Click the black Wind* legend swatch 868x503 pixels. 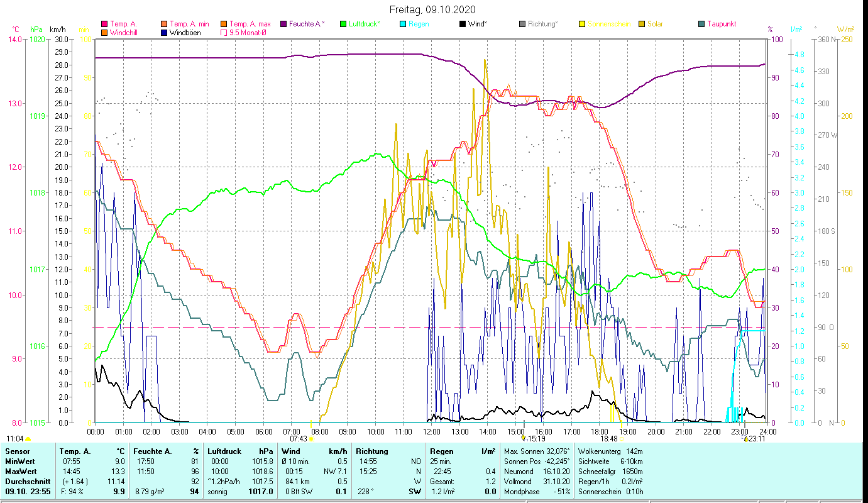(463, 24)
